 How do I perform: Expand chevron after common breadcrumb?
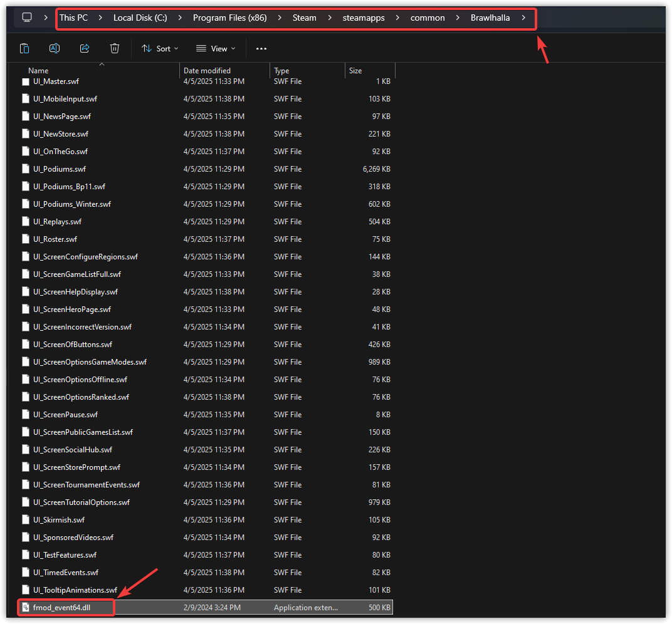click(458, 18)
